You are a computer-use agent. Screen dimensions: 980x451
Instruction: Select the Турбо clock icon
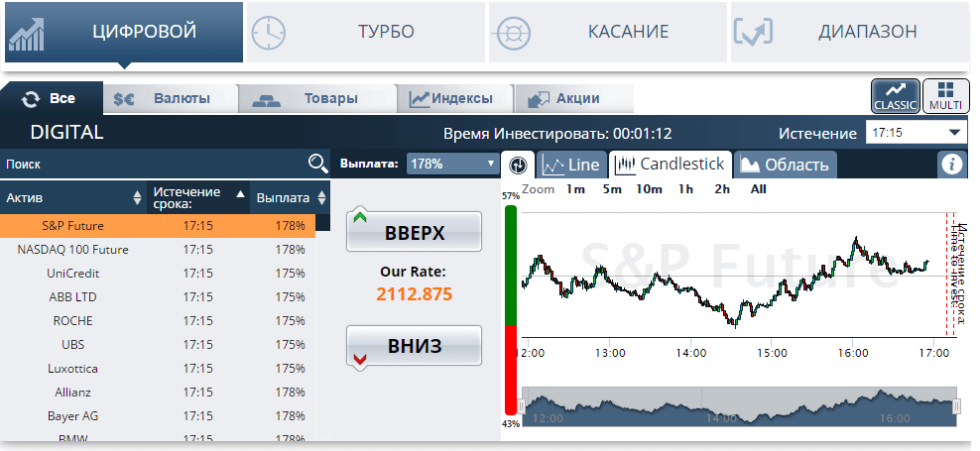267,33
